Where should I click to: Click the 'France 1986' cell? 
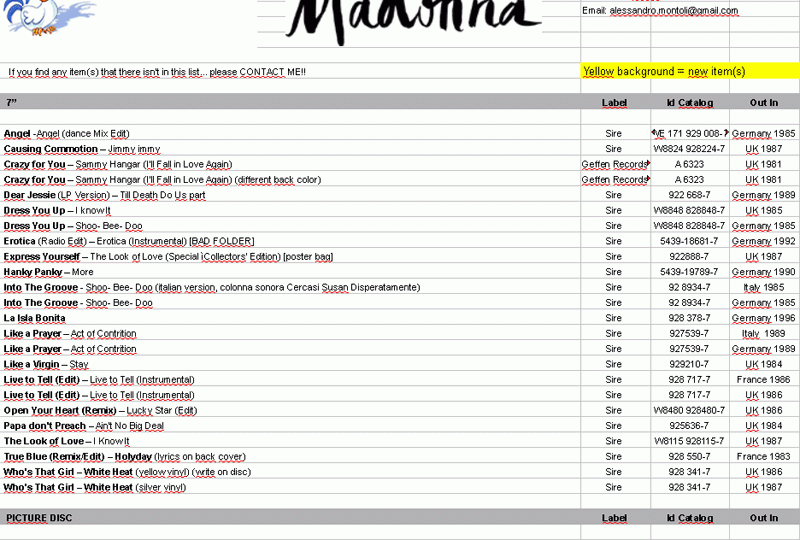pos(764,380)
